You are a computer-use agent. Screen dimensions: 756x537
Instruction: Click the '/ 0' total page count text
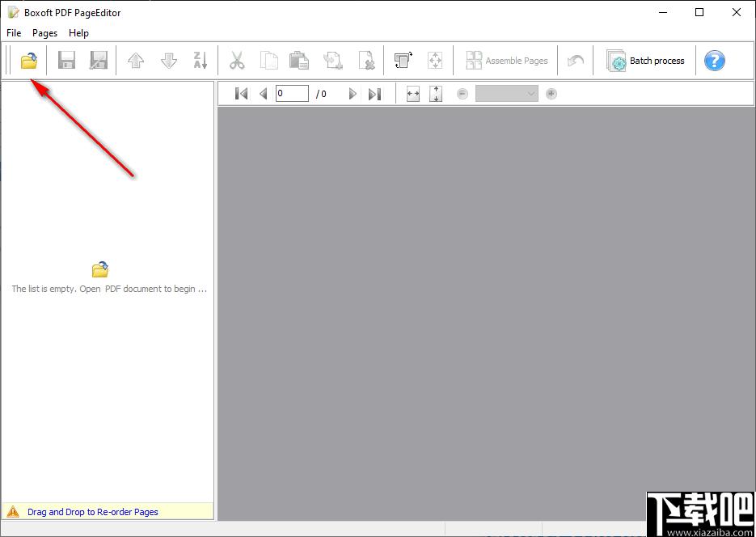coord(321,94)
